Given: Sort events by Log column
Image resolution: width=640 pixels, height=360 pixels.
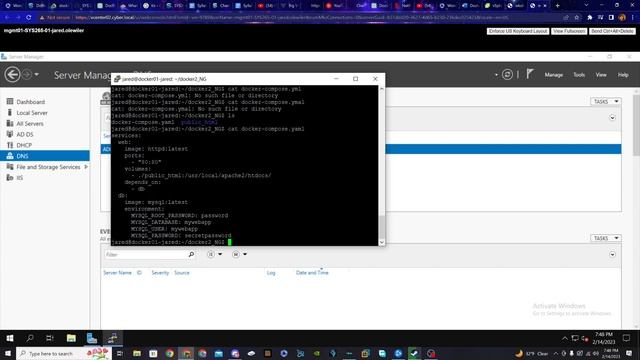Looking at the screenshot, I should pos(271,272).
